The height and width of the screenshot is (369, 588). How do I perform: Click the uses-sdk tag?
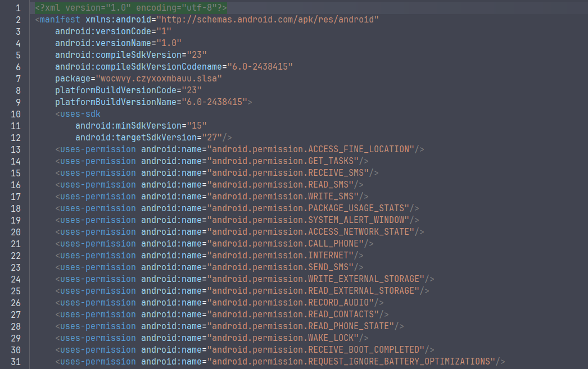pos(78,114)
